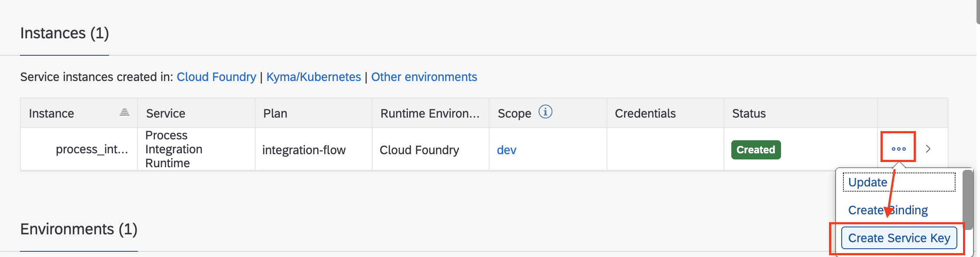Click Create Service Key option
Screen dimensions: 980x257
pyautogui.click(x=899, y=238)
